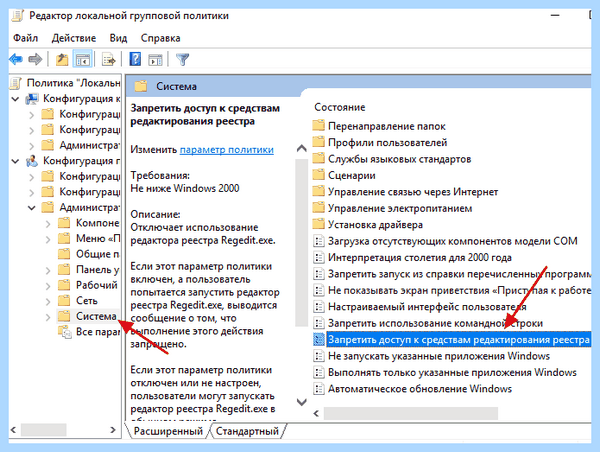Click the Сценарии folder icon
600x452 pixels.
tap(318, 175)
